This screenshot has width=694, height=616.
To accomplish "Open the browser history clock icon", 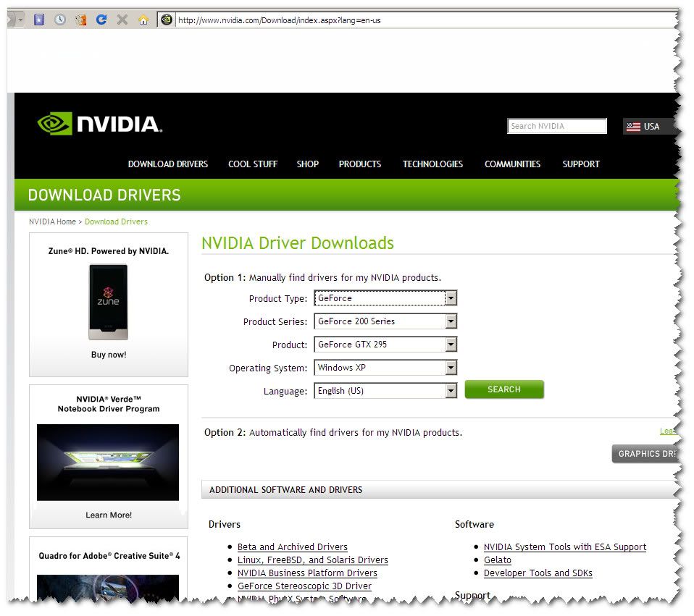I will click(59, 20).
